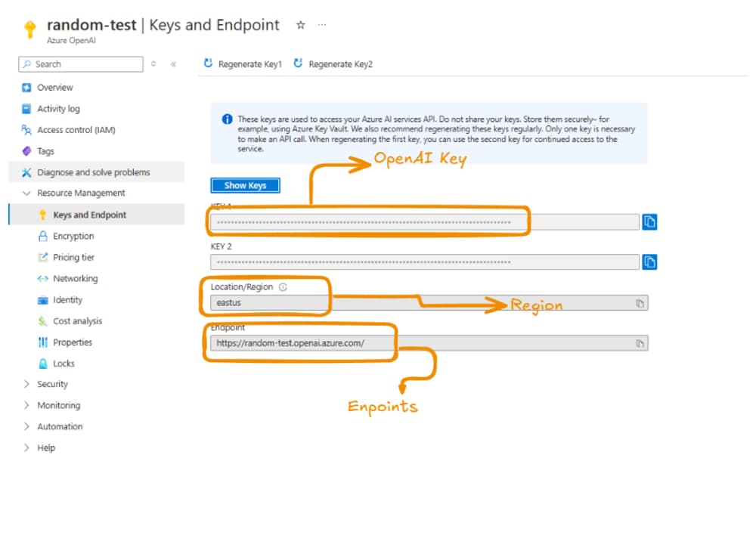
Task: Click the small diamond icon next to Search
Action: pyautogui.click(x=153, y=63)
